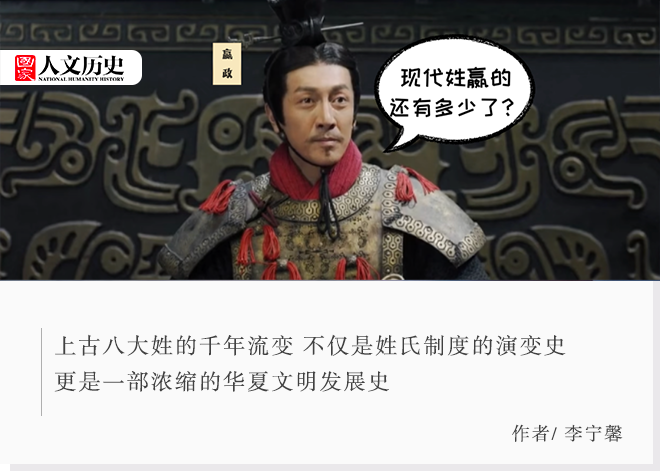
Task: Click the red tassel on left shoulder armor
Action: click(218, 197)
